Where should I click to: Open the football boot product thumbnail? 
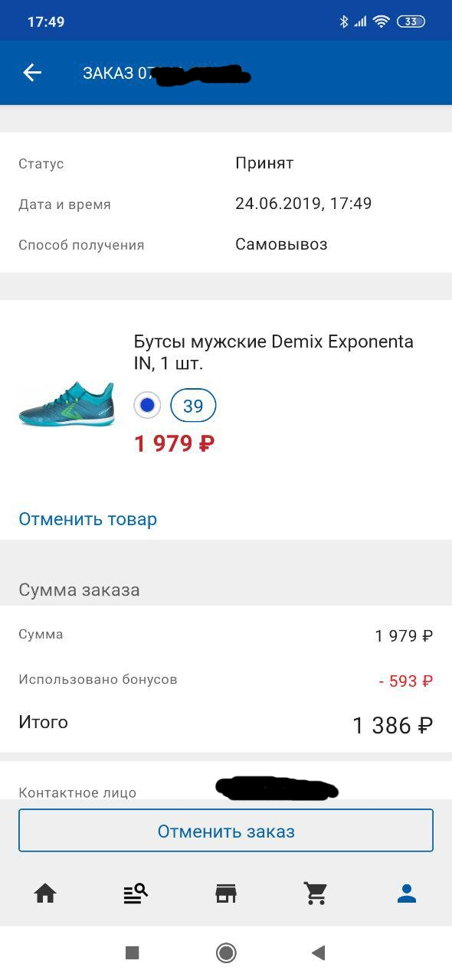(67, 403)
